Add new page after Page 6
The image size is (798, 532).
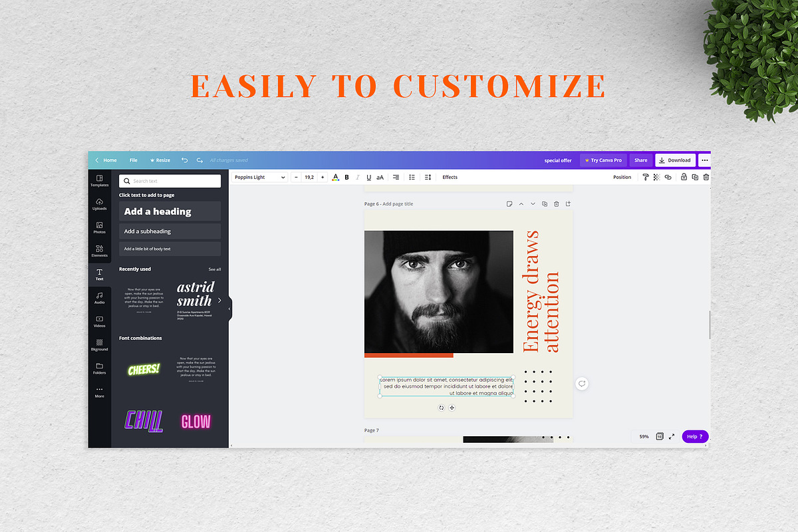tap(568, 203)
